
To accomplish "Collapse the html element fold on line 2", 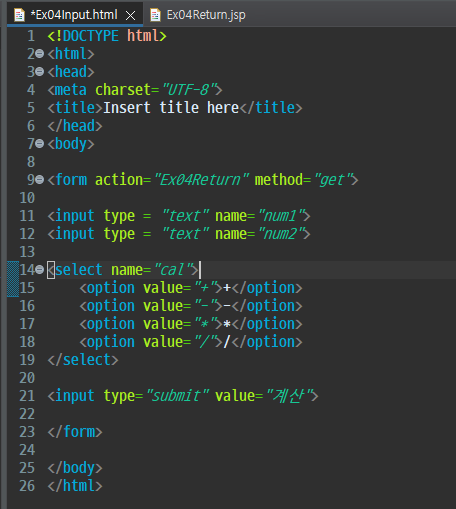I will 39,54.
